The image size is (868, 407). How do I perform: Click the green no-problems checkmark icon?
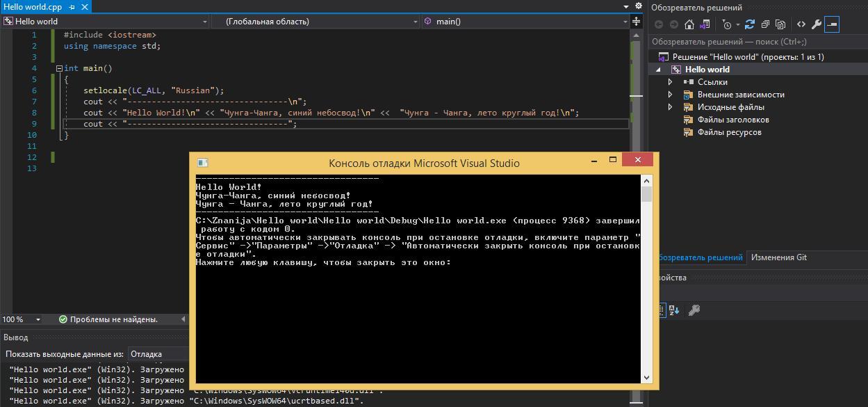(x=63, y=319)
